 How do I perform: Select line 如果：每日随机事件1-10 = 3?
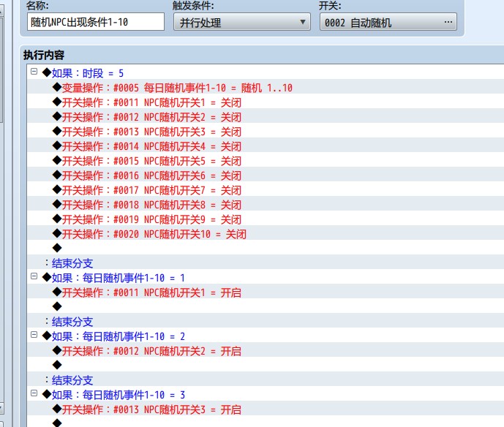click(266, 395)
